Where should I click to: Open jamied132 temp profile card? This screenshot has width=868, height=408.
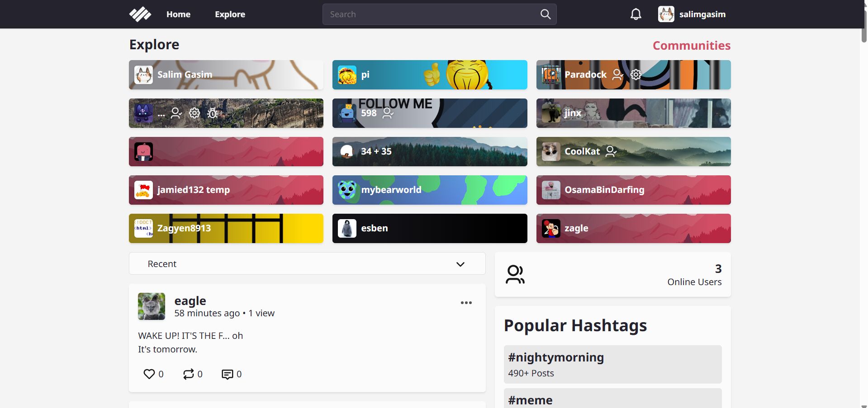[226, 190]
